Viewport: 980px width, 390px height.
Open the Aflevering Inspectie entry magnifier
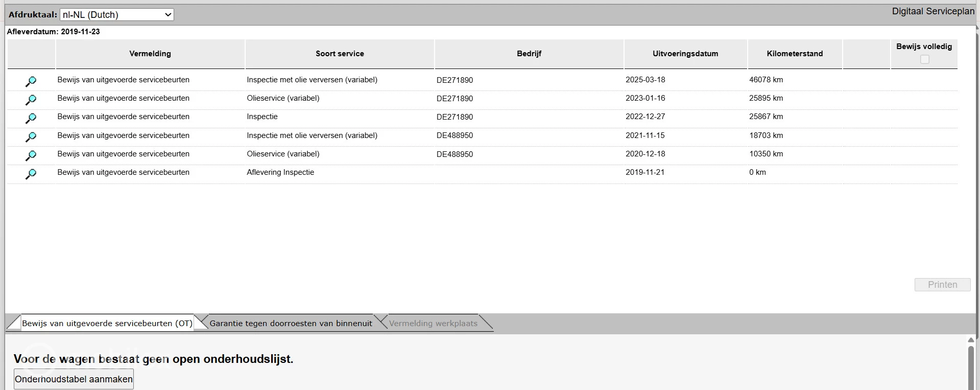[x=31, y=174]
